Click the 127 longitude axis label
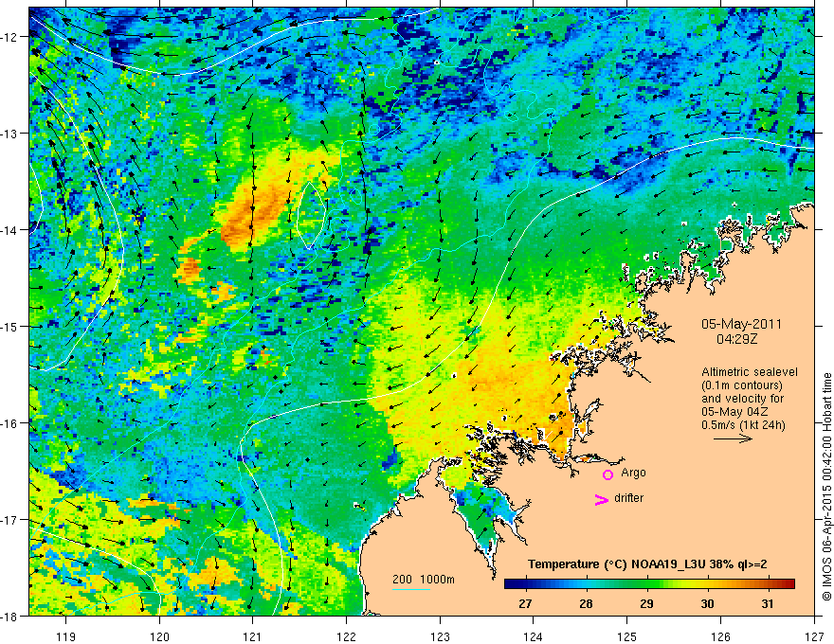Image resolution: width=834 pixels, height=644 pixels. point(814,636)
